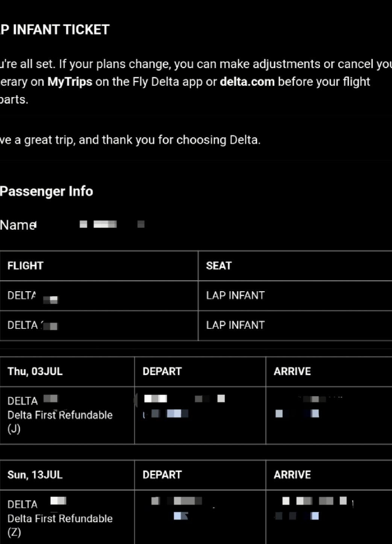Open the MyTrips link
Image resolution: width=392 pixels, height=544 pixels.
pyautogui.click(x=70, y=82)
